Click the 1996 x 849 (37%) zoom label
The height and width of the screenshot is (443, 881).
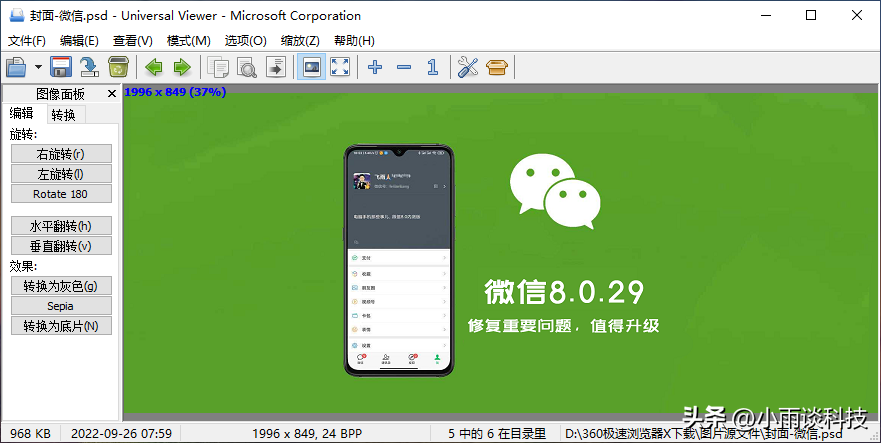[175, 92]
